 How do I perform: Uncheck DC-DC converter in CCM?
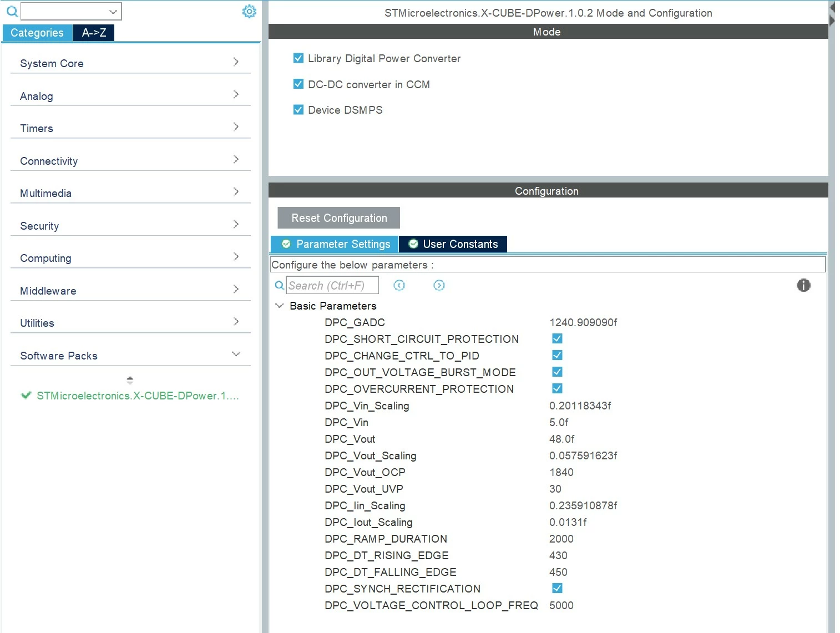pyautogui.click(x=298, y=84)
